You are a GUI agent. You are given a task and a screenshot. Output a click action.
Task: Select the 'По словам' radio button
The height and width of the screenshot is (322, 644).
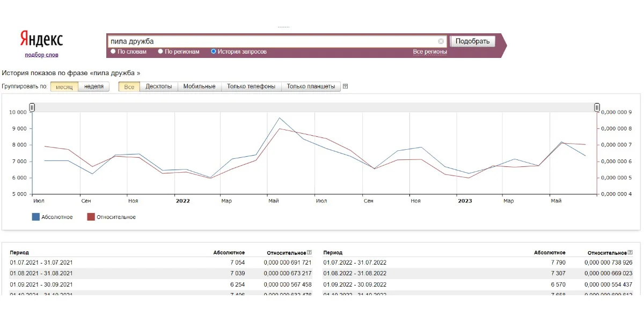[x=113, y=52]
